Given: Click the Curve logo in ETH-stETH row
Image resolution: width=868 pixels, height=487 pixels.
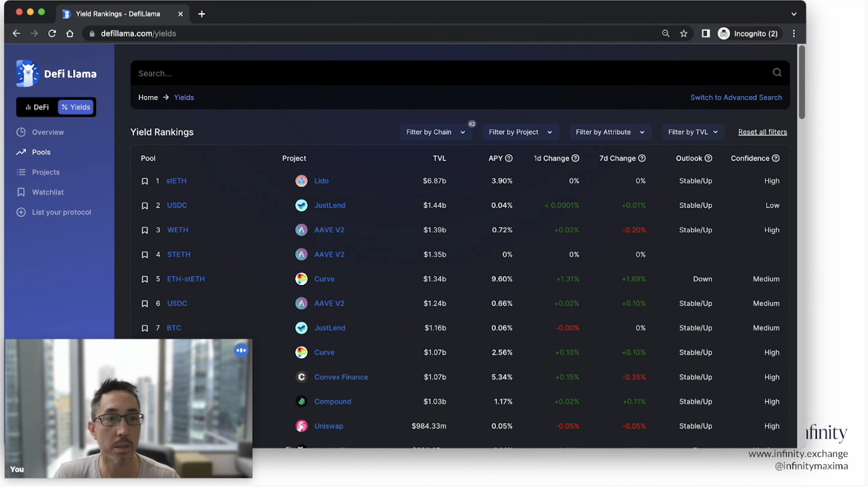Looking at the screenshot, I should point(301,279).
